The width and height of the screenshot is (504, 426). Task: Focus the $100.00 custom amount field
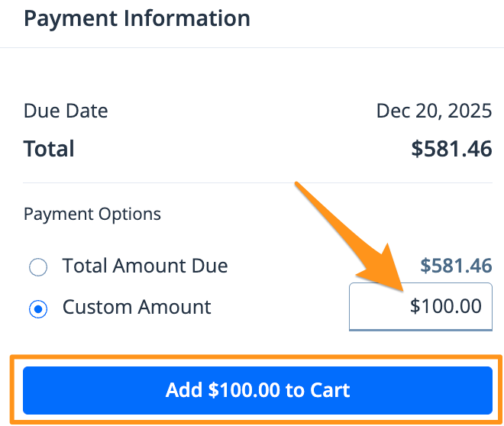(421, 306)
